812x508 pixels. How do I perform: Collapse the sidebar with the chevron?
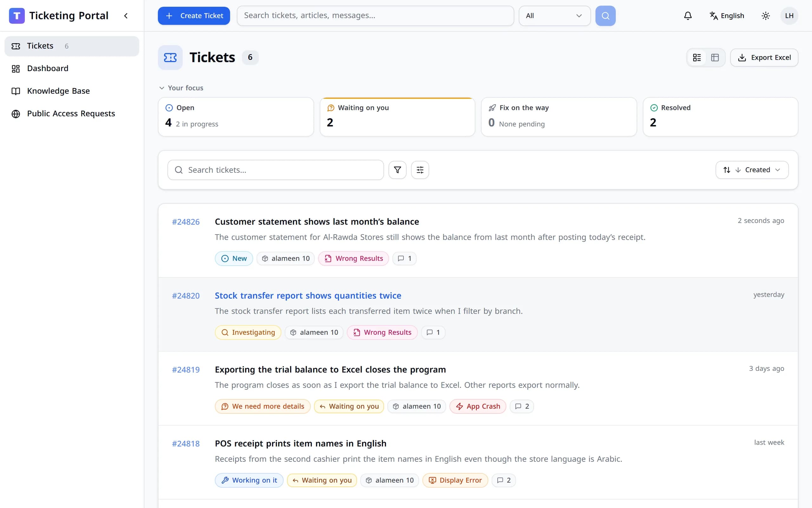pos(126,16)
